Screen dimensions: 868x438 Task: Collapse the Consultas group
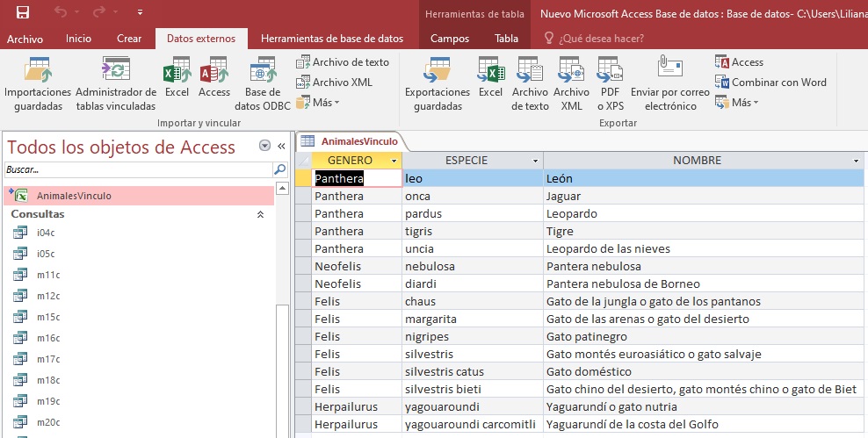[260, 214]
